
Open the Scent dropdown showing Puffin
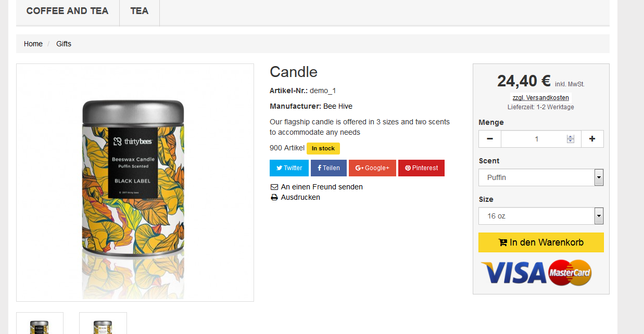[x=541, y=177]
